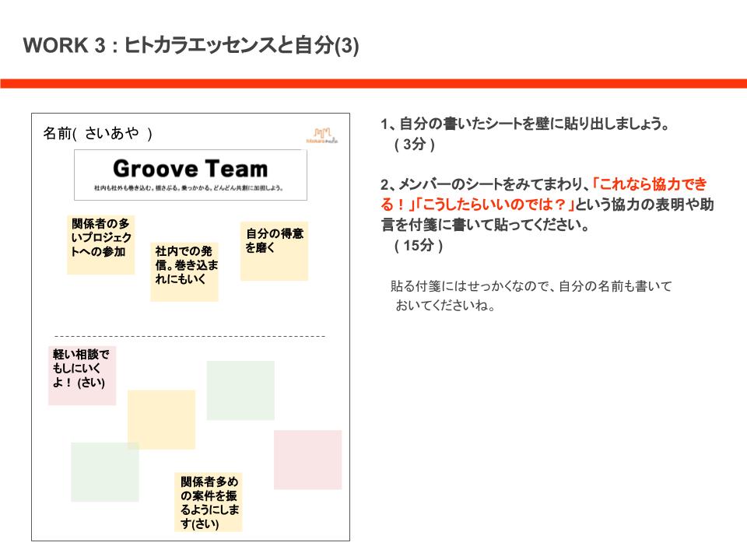Select the blank green sticky note at the bottom left
This screenshot has height=560, width=747.
(105, 472)
